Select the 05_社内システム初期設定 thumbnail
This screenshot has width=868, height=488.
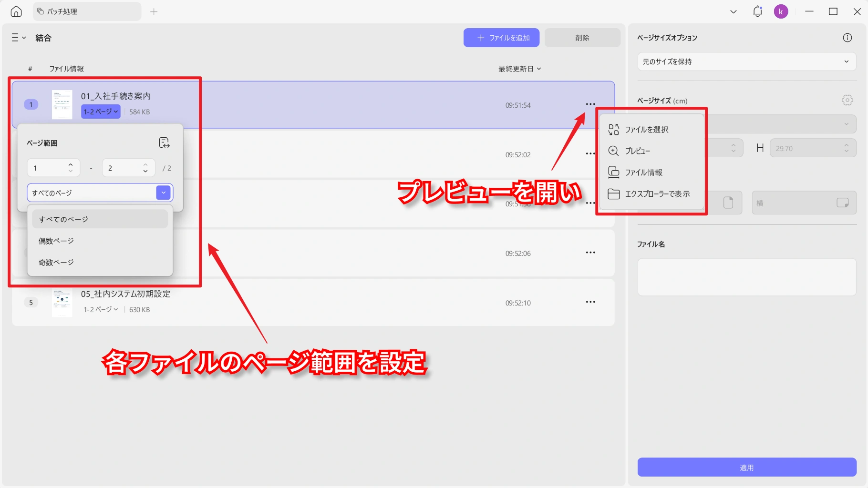[62, 302]
